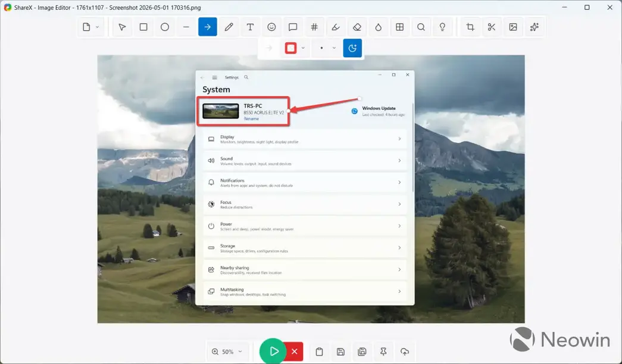Click the save as stacked disk icon
Image resolution: width=622 pixels, height=364 pixels.
pos(362,352)
